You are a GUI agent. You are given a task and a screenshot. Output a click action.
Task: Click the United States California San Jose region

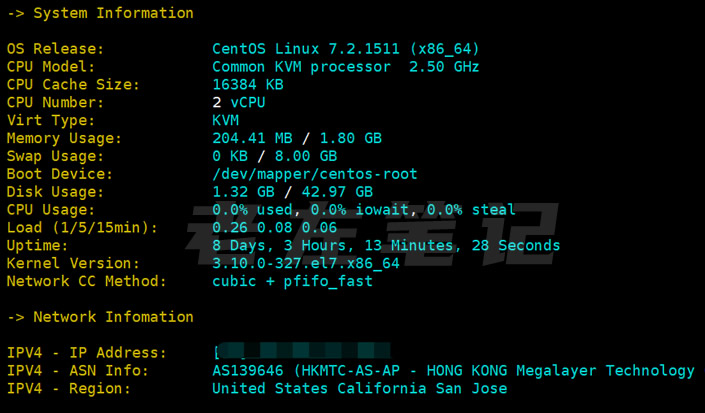pos(359,388)
